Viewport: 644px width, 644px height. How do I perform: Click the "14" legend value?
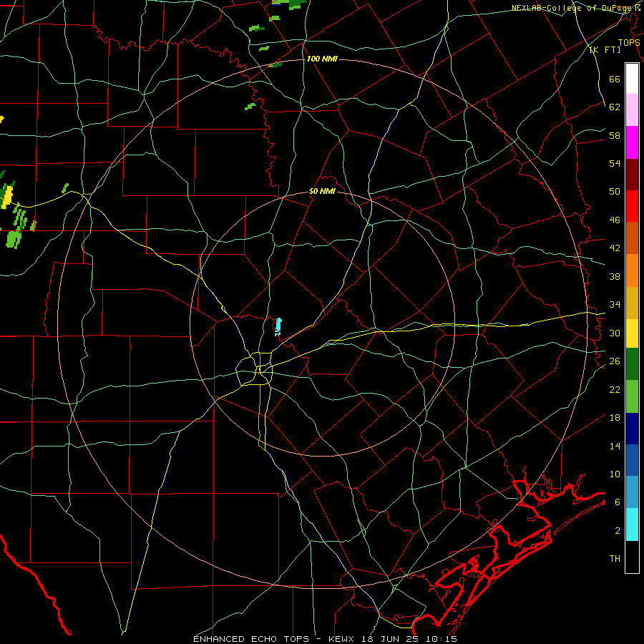(x=615, y=446)
